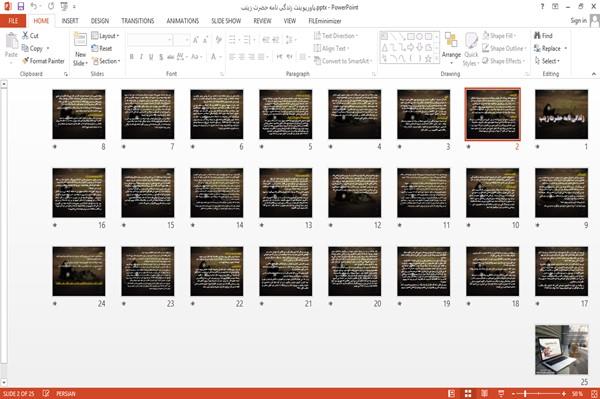Switch to Slide Sorter view in status bar

[x=468, y=394]
